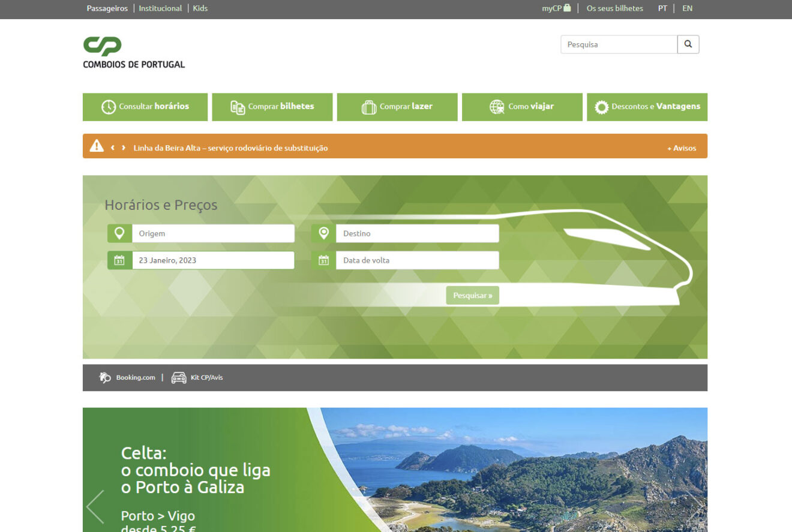Show previous notice with left arrow
The width and height of the screenshot is (792, 532).
pyautogui.click(x=112, y=148)
